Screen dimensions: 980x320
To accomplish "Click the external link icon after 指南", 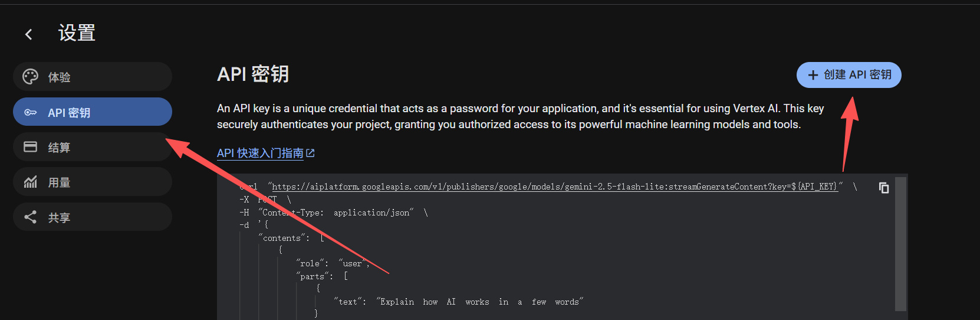I will pyautogui.click(x=311, y=153).
